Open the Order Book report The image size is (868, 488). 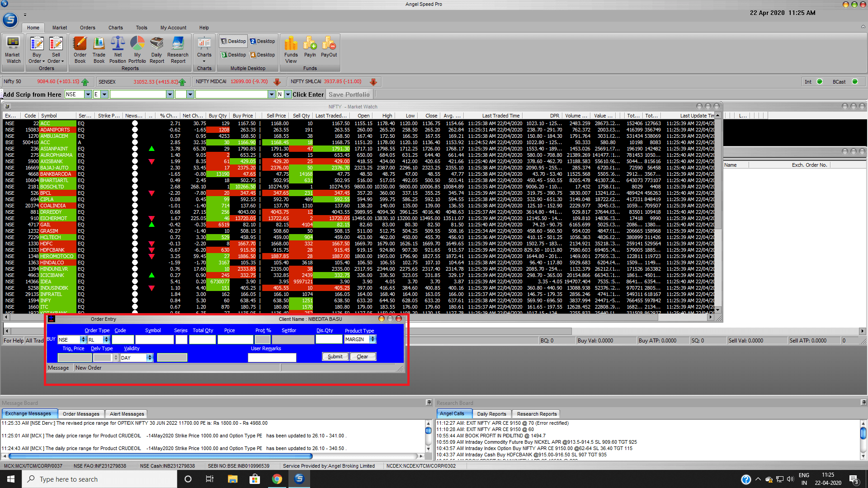80,50
